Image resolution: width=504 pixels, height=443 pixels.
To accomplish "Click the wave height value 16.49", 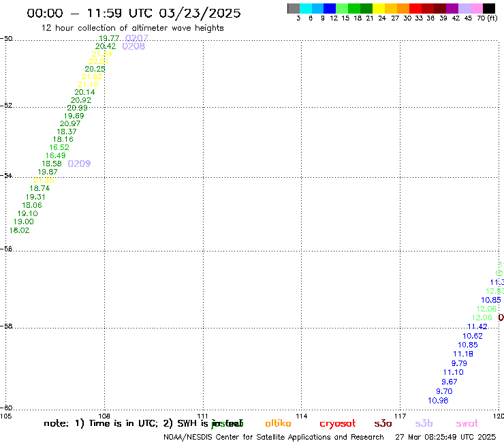I will pyautogui.click(x=55, y=155).
